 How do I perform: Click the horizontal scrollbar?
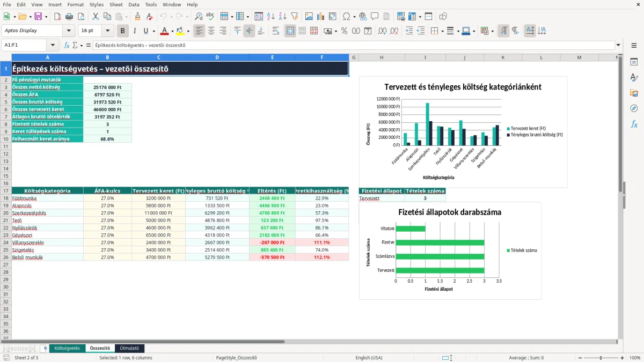coord(148,341)
